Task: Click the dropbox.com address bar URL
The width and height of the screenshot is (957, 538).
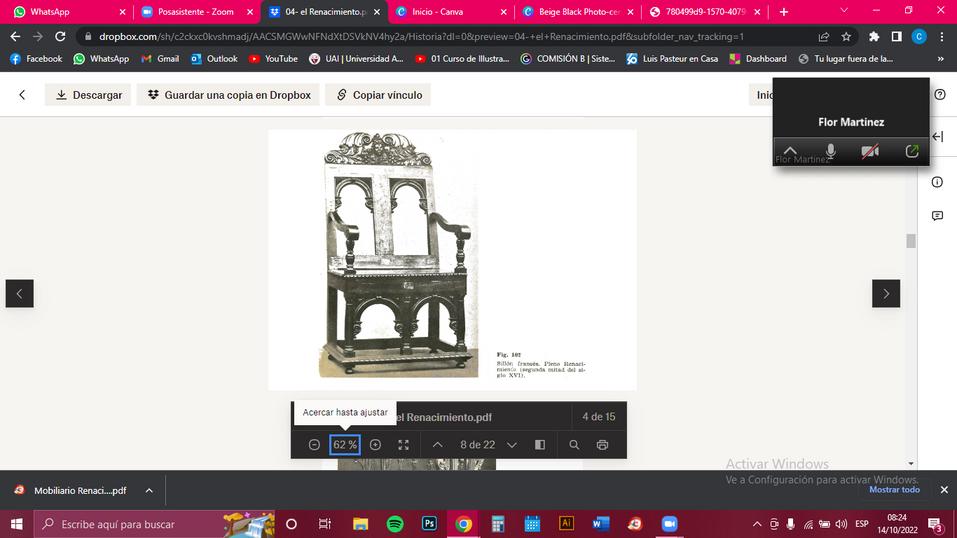Action: (x=421, y=37)
